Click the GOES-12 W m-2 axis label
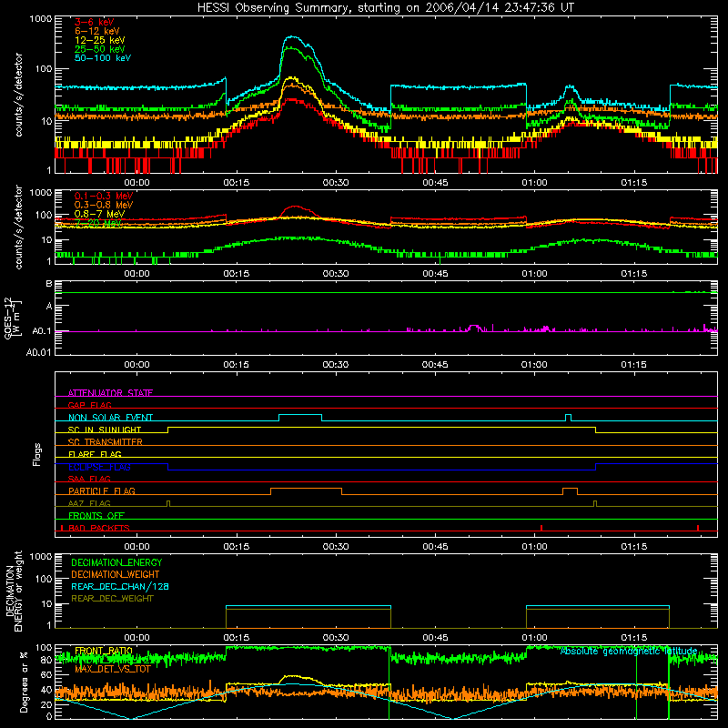The width and height of the screenshot is (728, 728). (13, 318)
